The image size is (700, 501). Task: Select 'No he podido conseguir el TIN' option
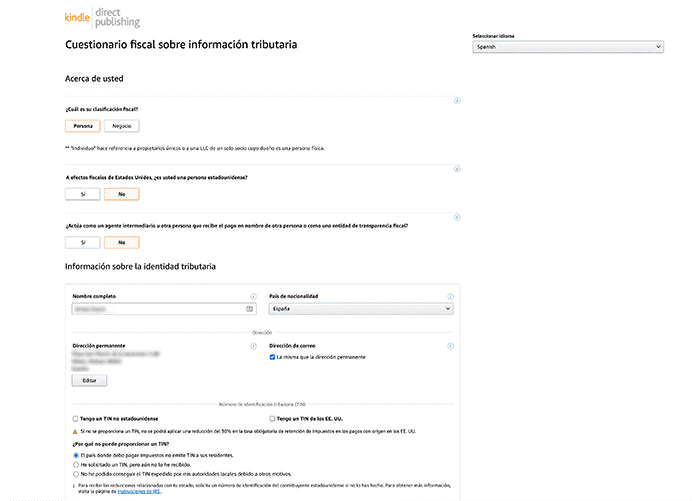pos(76,475)
